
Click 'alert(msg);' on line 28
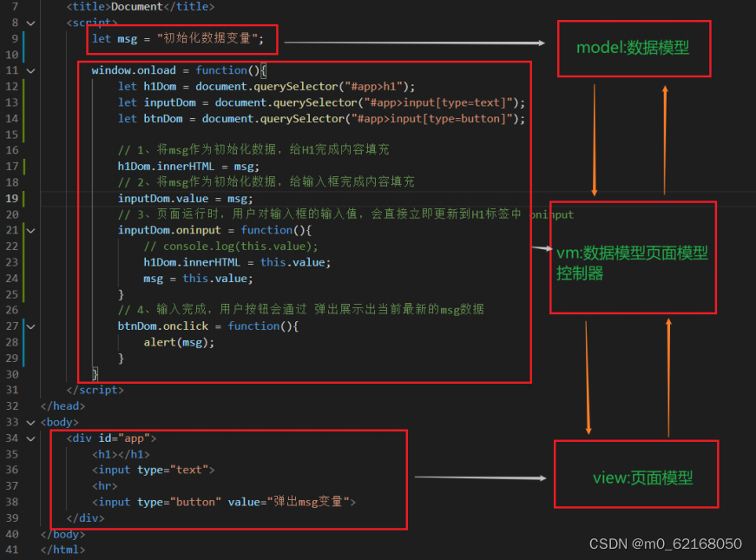pyautogui.click(x=179, y=342)
